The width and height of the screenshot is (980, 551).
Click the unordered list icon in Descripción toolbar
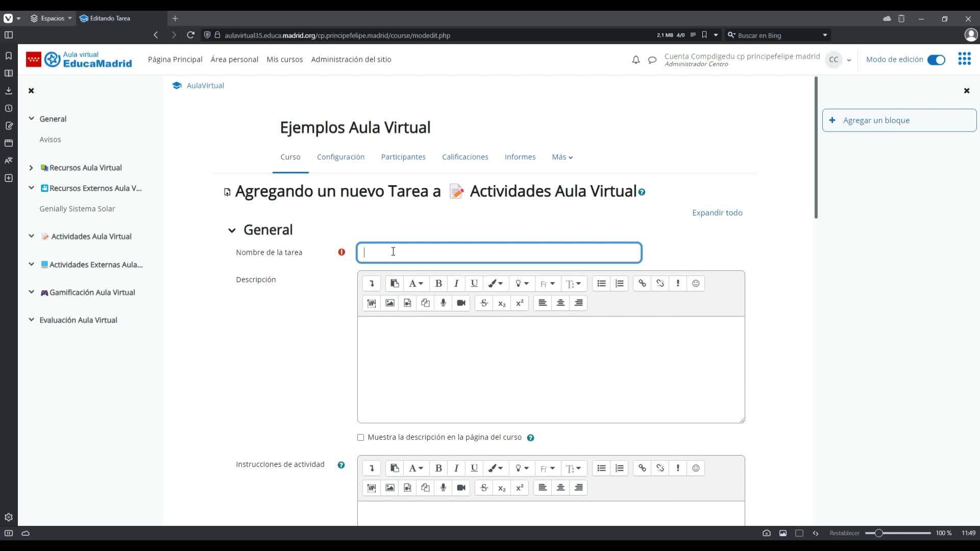click(x=601, y=284)
